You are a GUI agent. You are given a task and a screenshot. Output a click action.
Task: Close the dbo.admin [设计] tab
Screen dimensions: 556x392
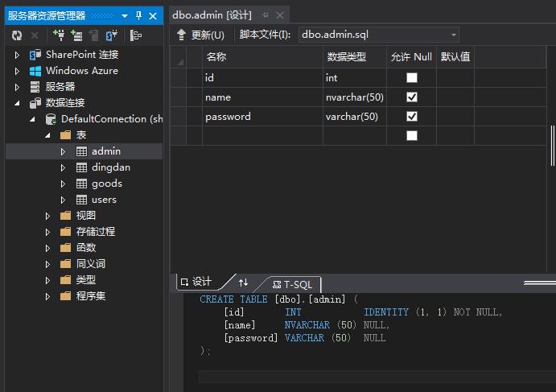[x=280, y=15]
